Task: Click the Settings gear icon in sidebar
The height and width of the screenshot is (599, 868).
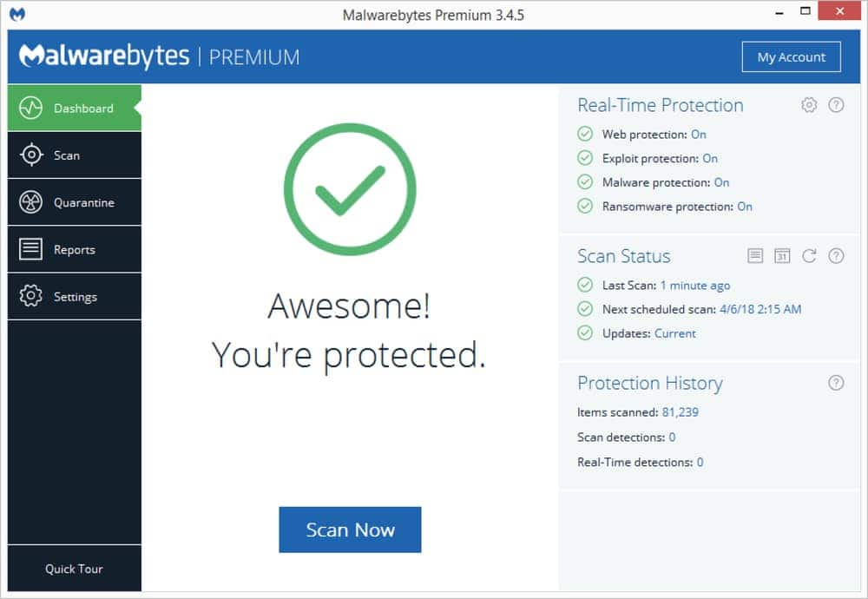Action: [x=30, y=296]
